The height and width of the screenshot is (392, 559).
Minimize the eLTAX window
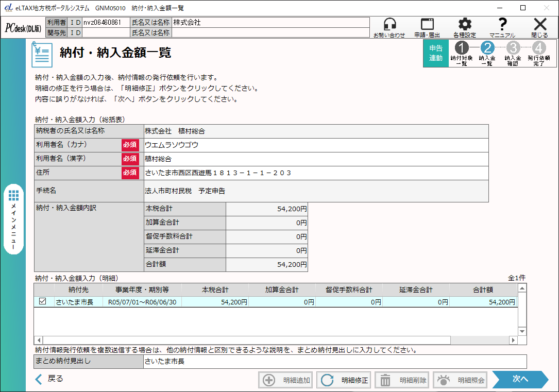[500, 8]
